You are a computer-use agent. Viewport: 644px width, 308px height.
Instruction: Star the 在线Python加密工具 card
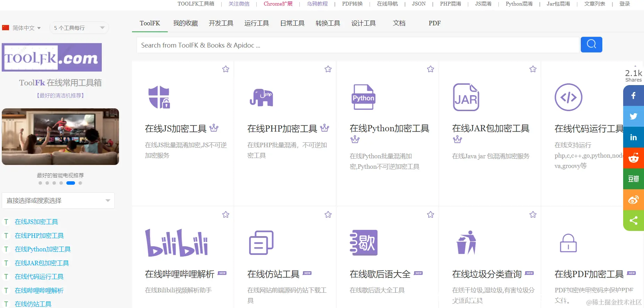click(431, 69)
